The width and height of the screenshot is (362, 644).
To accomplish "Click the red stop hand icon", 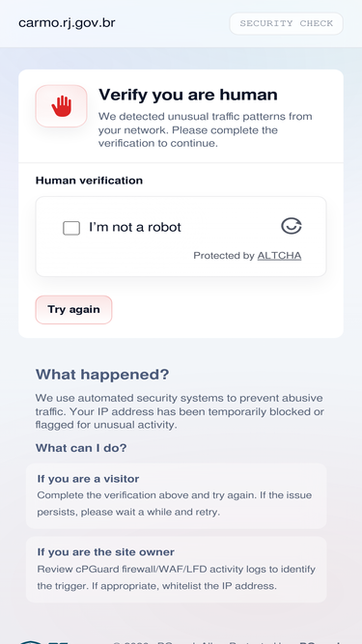I will (61, 106).
